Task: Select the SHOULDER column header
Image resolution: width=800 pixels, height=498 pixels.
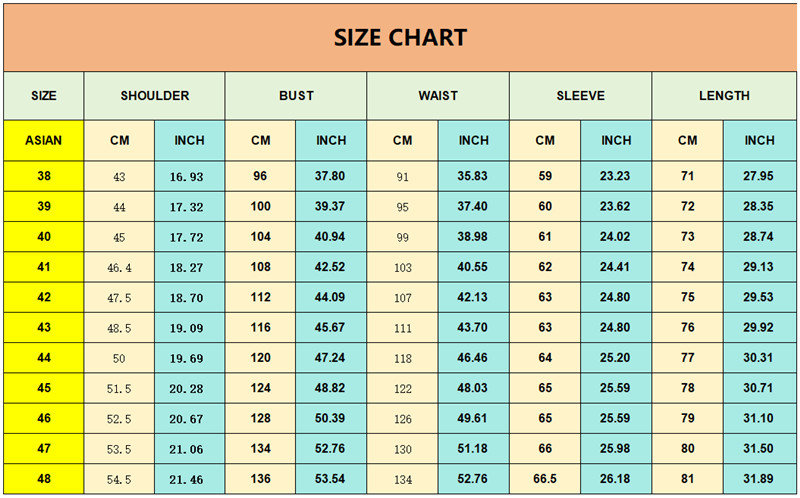Action: click(155, 96)
